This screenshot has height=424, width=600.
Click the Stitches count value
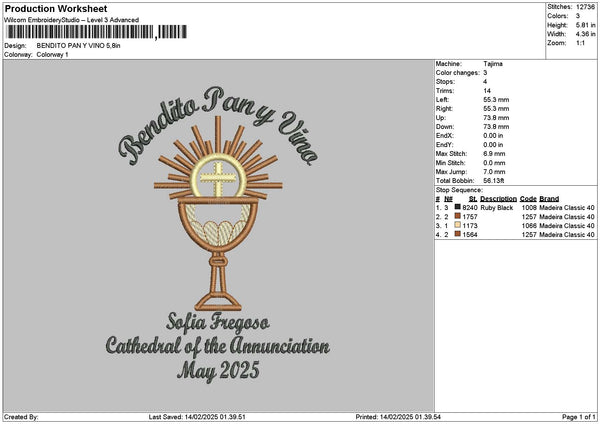point(585,7)
